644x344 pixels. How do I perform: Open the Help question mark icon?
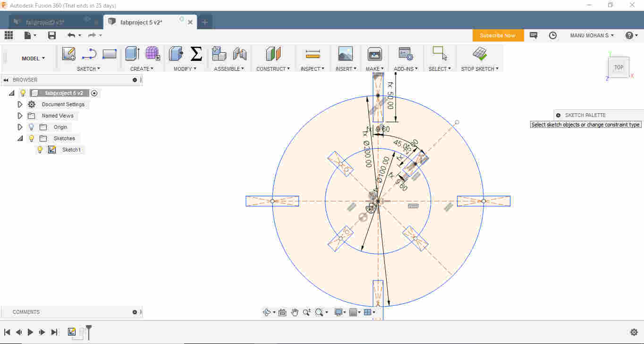click(x=629, y=35)
